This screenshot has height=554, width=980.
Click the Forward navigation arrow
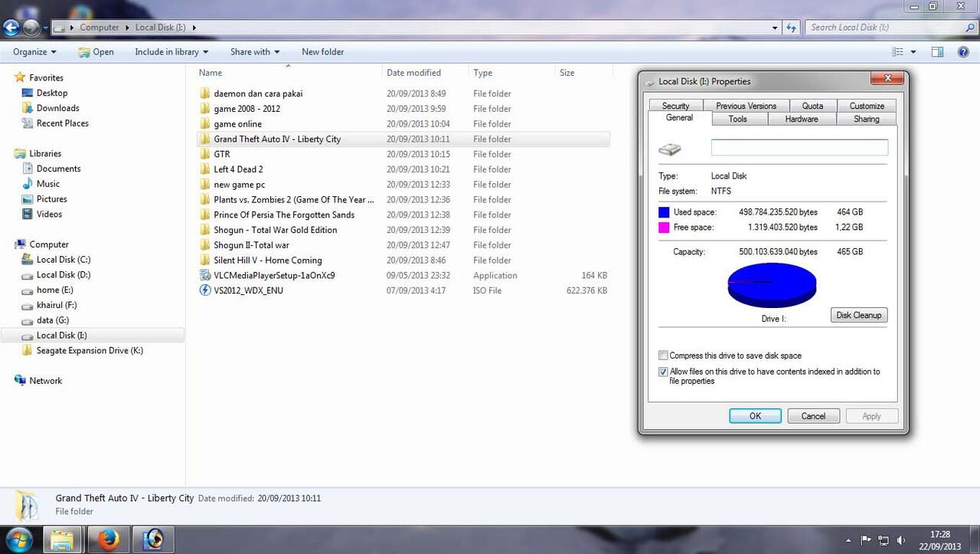[x=31, y=28]
